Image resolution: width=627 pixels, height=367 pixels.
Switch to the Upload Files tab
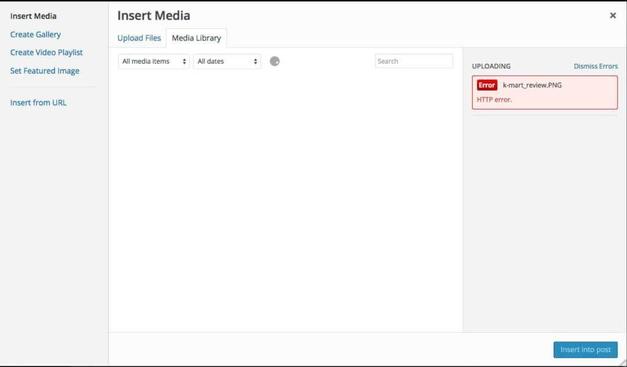(139, 38)
